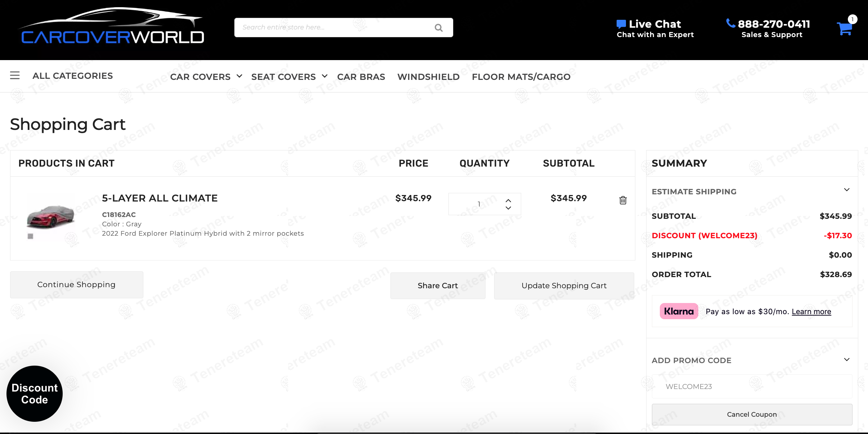Click the search magnifier icon
This screenshot has width=868, height=434.
click(438, 28)
